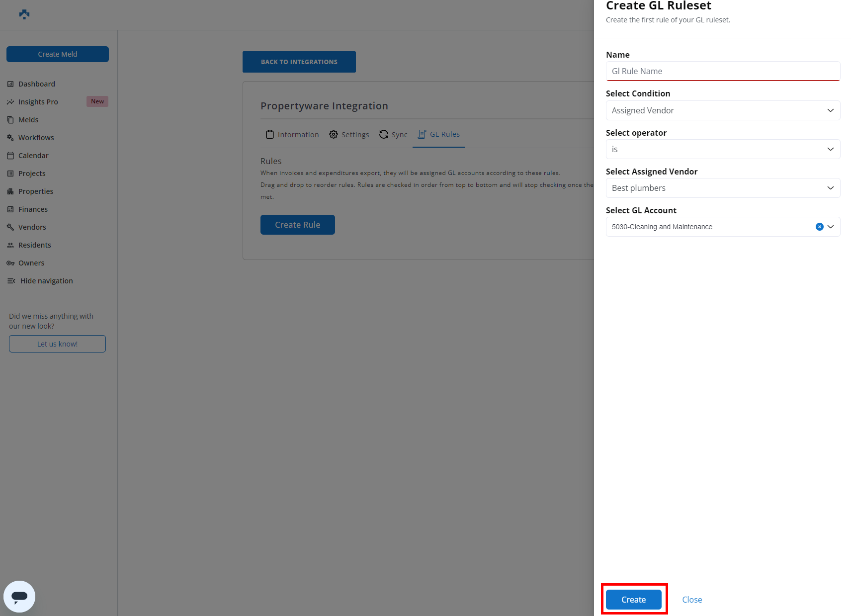Switch to the Sync tab

point(393,134)
